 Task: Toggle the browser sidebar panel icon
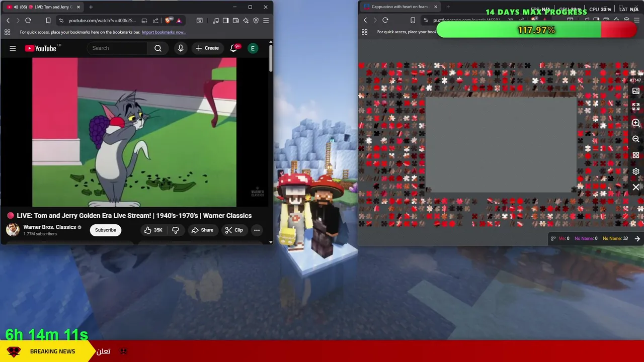225,21
